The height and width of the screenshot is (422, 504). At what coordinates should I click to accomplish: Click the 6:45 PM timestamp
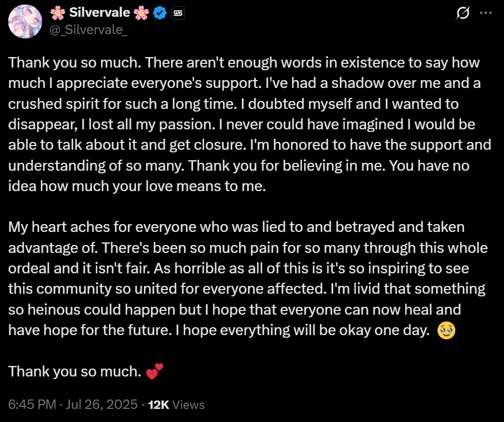[32, 405]
